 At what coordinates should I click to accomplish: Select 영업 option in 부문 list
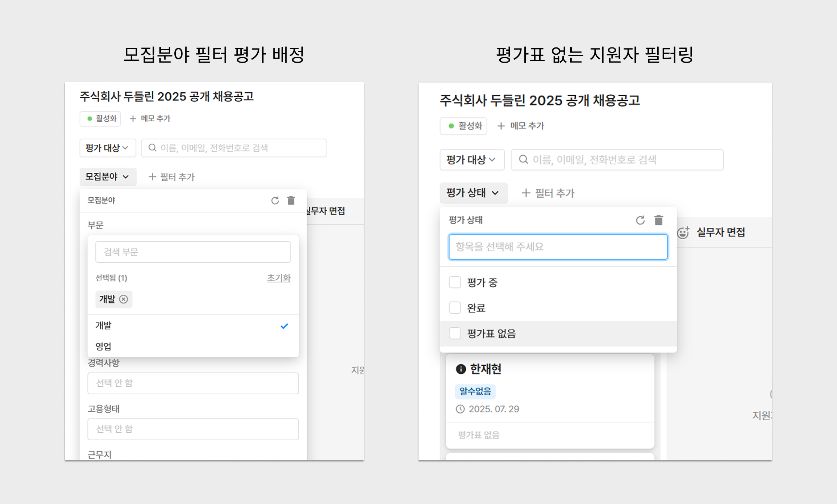point(104,346)
